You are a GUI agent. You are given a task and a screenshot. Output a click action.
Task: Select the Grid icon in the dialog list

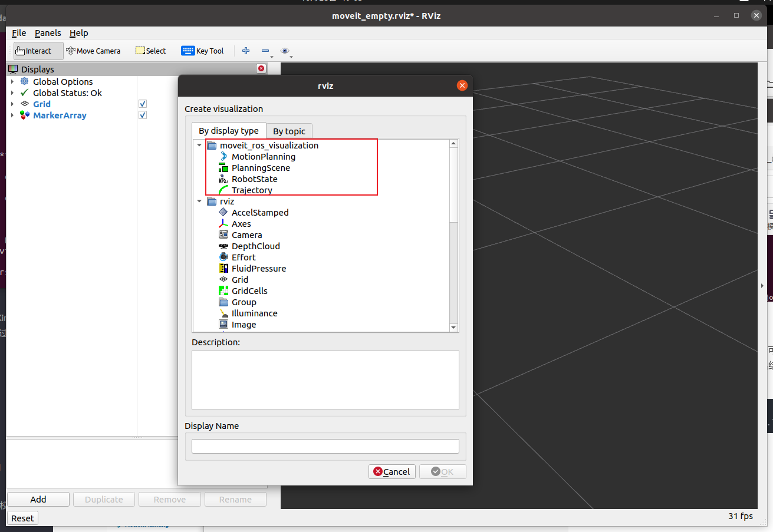tap(223, 280)
